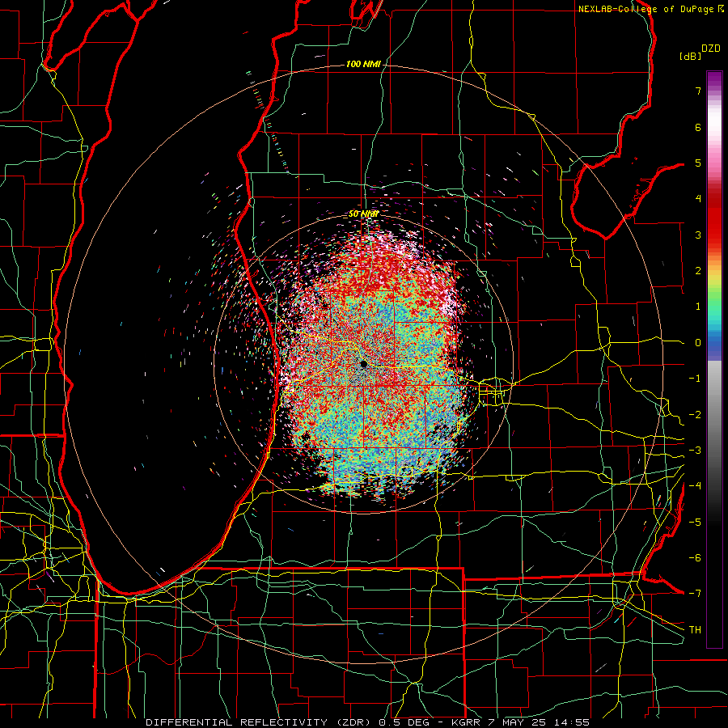Click the -2 value on the color scale
Image resolution: width=728 pixels, height=728 pixels.
coord(695,415)
